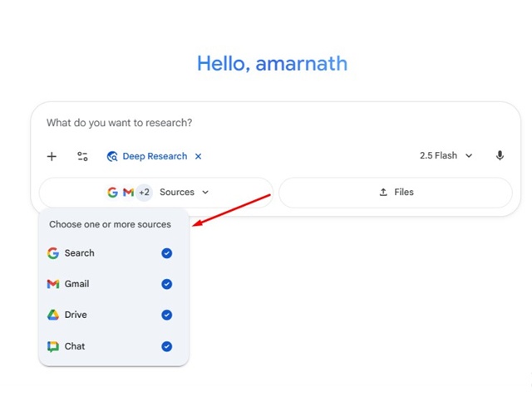Screen dimensions: 532x401
Task: Click the Files upload button
Action: point(396,192)
